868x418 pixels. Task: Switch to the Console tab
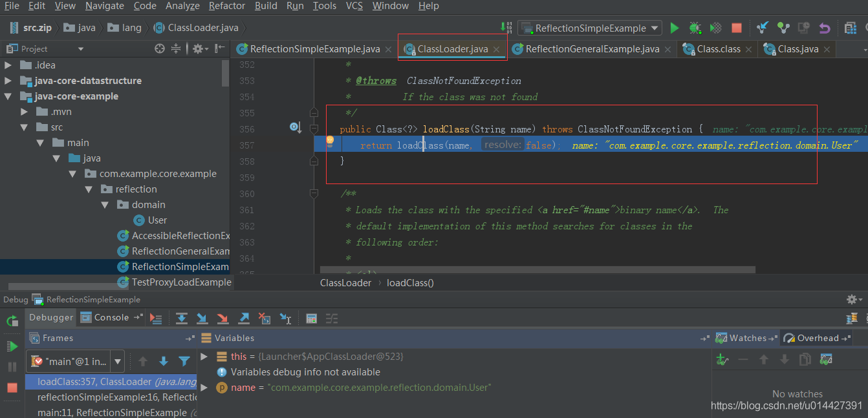pos(111,317)
